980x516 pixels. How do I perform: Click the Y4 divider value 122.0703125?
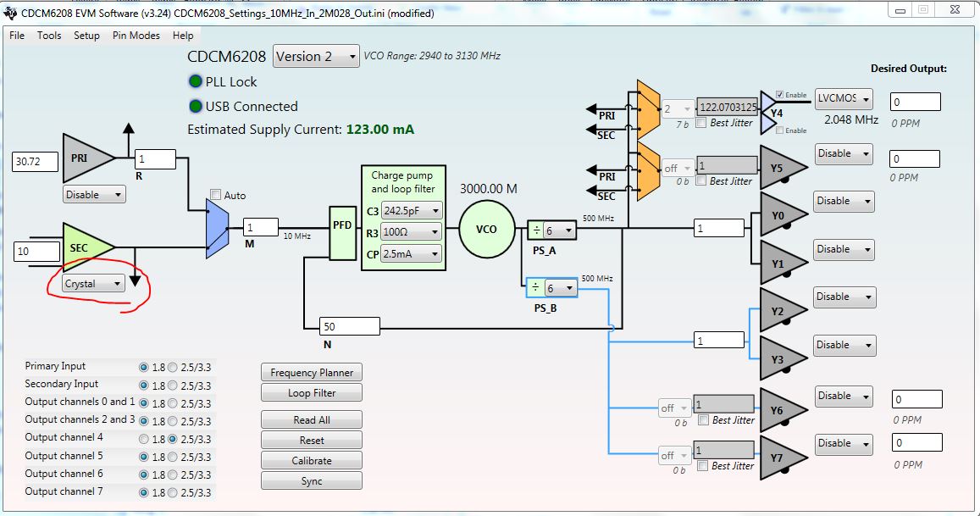click(x=727, y=107)
